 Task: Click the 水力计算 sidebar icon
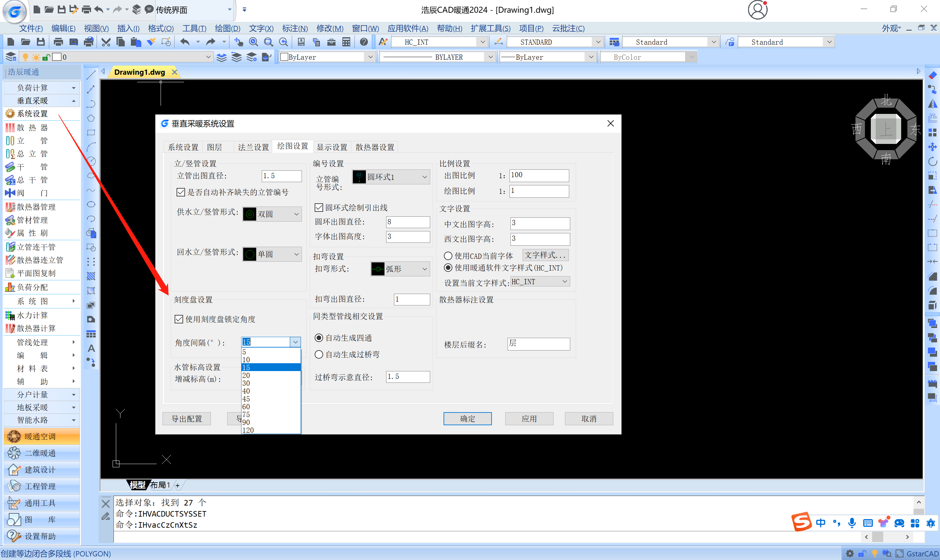coord(10,315)
